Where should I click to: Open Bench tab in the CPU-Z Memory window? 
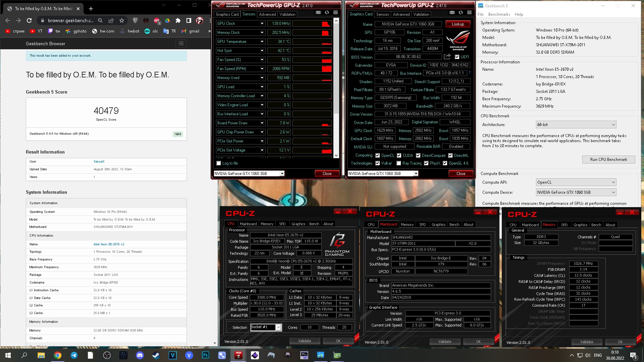pyautogui.click(x=596, y=225)
